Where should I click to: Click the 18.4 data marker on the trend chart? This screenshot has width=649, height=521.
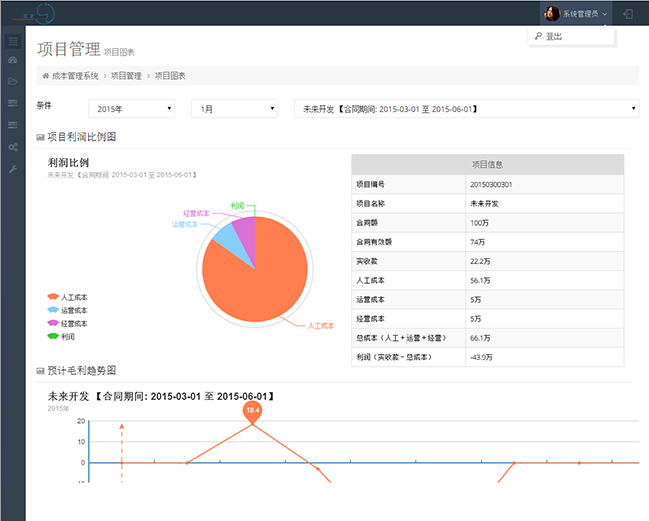[252, 410]
